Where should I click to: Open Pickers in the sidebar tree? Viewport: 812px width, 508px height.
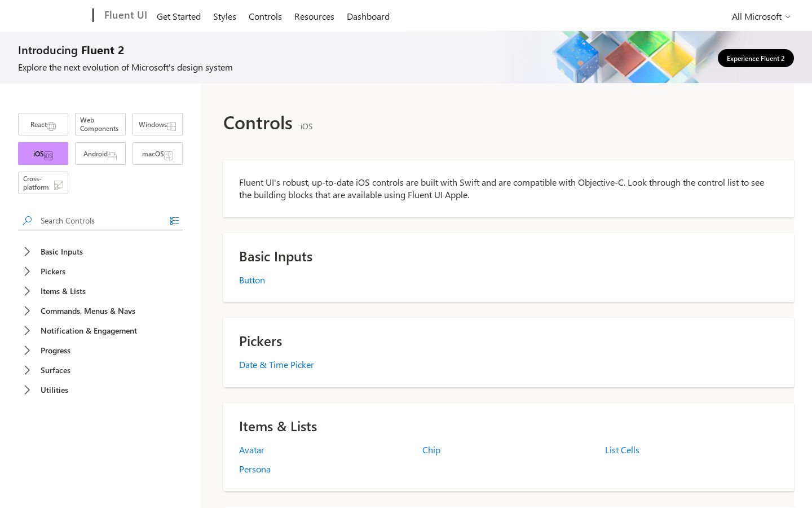[x=53, y=271]
